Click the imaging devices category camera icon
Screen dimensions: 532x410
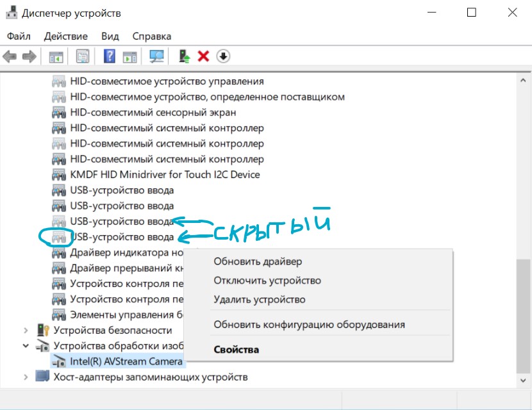(x=43, y=346)
